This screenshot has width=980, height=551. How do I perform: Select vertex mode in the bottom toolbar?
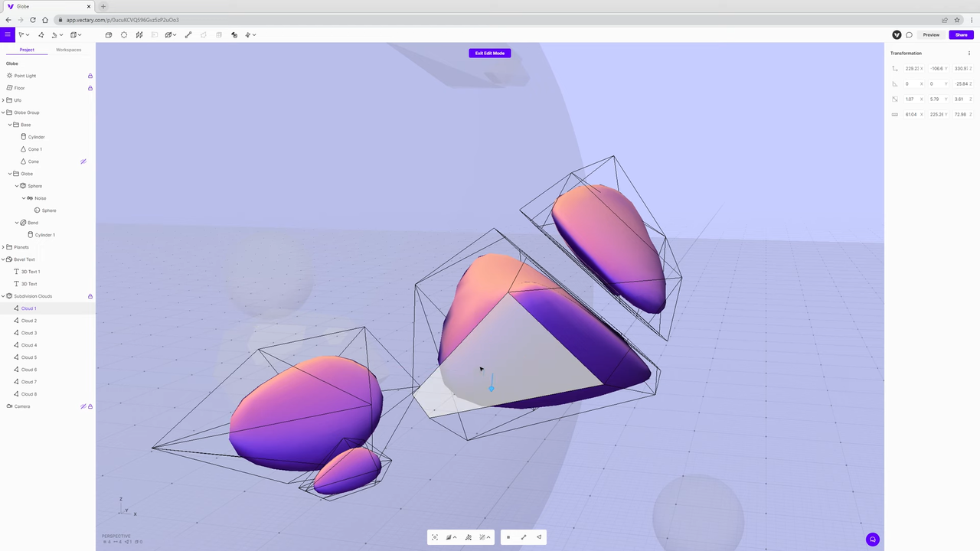[x=508, y=537]
